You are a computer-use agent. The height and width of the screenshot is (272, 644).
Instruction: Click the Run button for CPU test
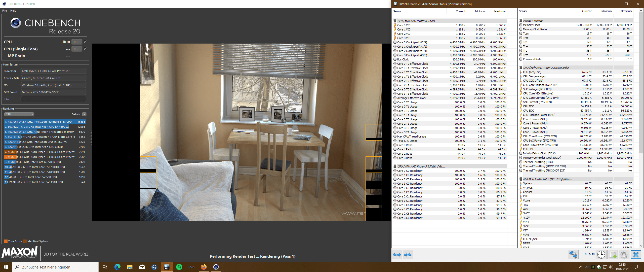coord(77,42)
